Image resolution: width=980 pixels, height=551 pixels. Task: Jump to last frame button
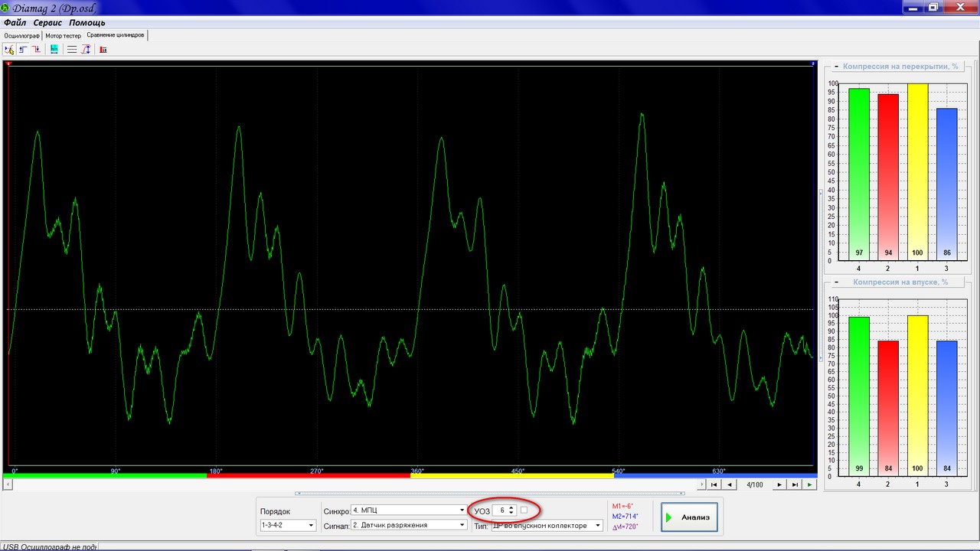point(795,484)
